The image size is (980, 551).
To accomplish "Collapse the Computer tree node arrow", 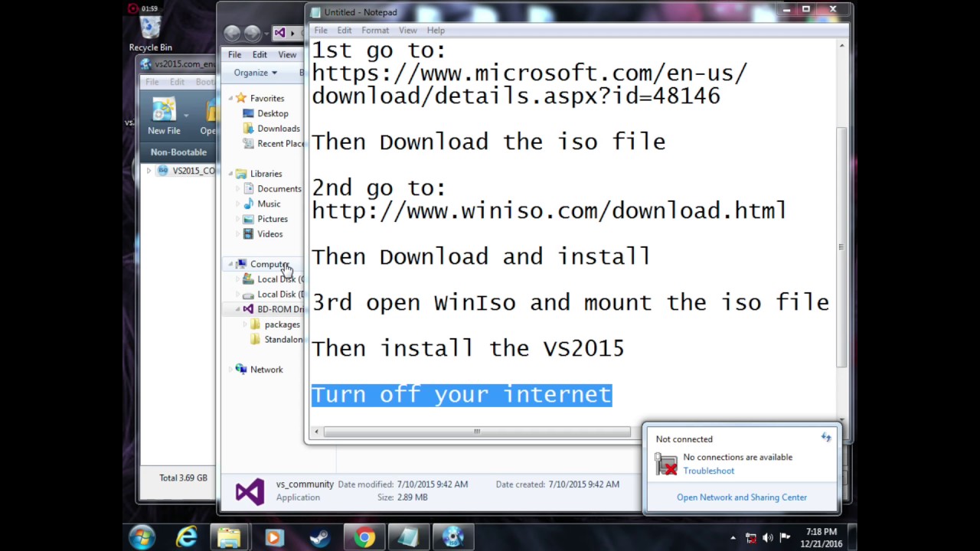I will pyautogui.click(x=230, y=264).
